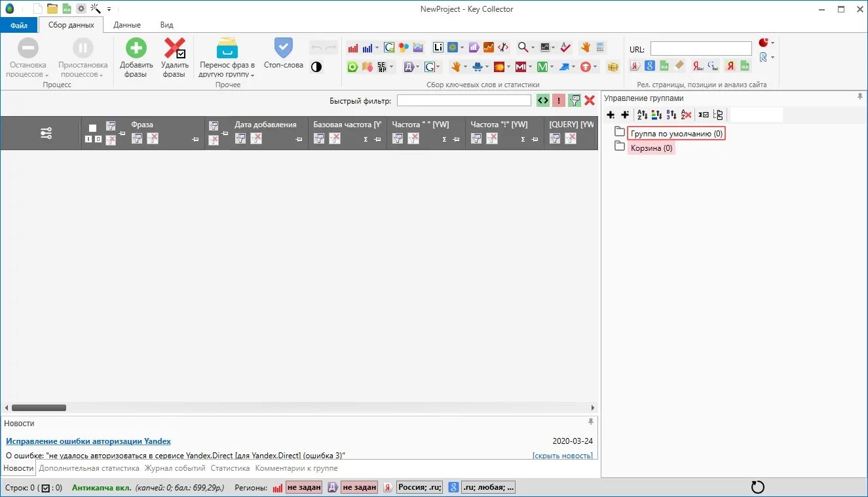Image resolution: width=868 pixels, height=497 pixels.
Task: Switch to the Вид ribbon tab
Action: click(166, 25)
